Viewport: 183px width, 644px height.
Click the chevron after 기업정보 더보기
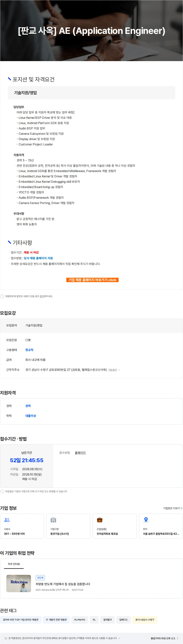[181, 508]
